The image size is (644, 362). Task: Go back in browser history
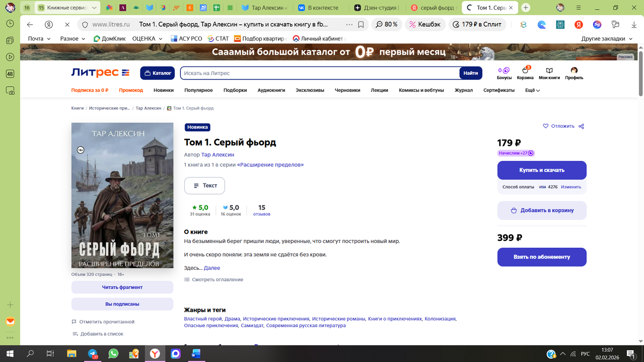click(30, 25)
